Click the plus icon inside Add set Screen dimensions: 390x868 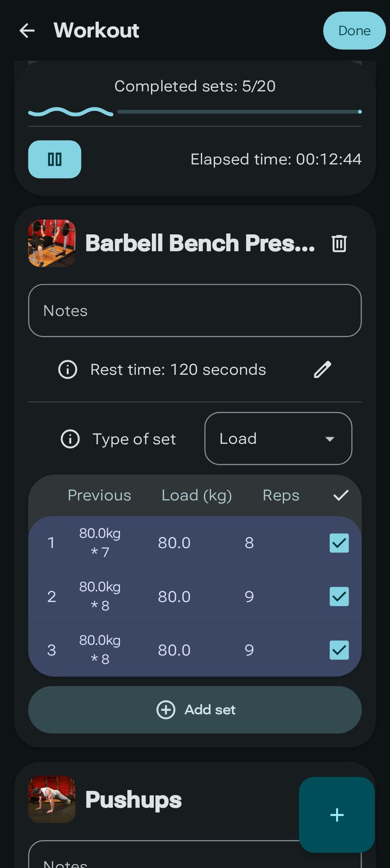point(166,709)
